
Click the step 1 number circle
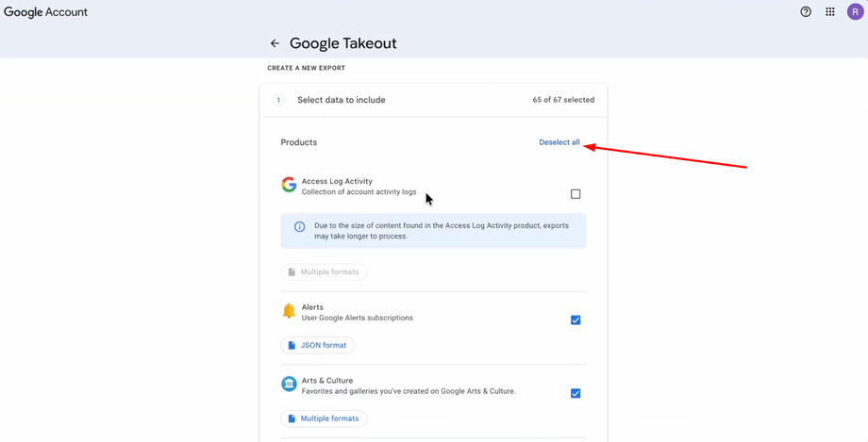pos(278,100)
